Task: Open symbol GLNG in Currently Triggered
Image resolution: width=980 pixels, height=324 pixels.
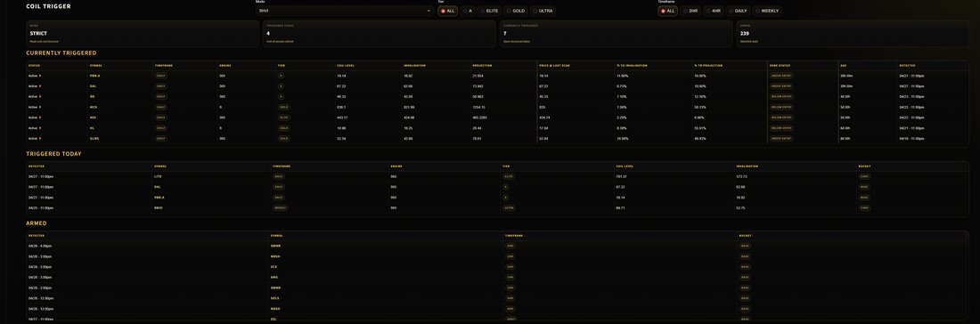Action: click(x=94, y=138)
